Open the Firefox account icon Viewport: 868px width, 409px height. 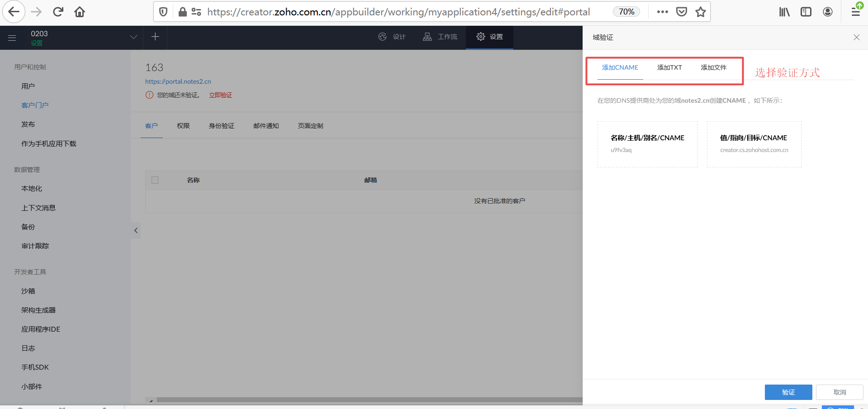click(828, 12)
